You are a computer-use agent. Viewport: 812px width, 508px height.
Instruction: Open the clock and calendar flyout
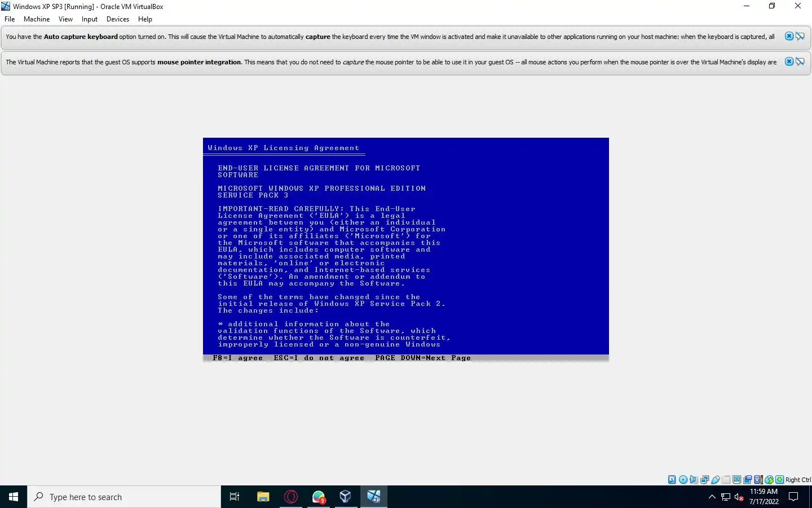coord(764,497)
